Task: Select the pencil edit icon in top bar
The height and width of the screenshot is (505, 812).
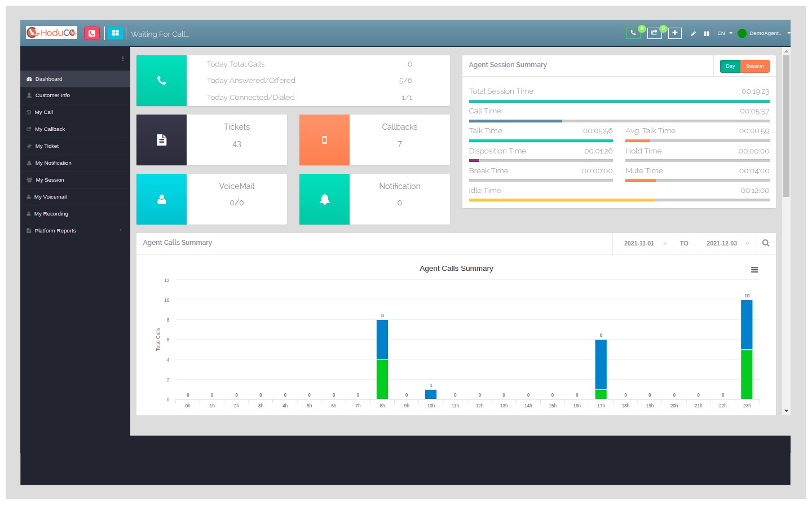Action: tap(693, 34)
